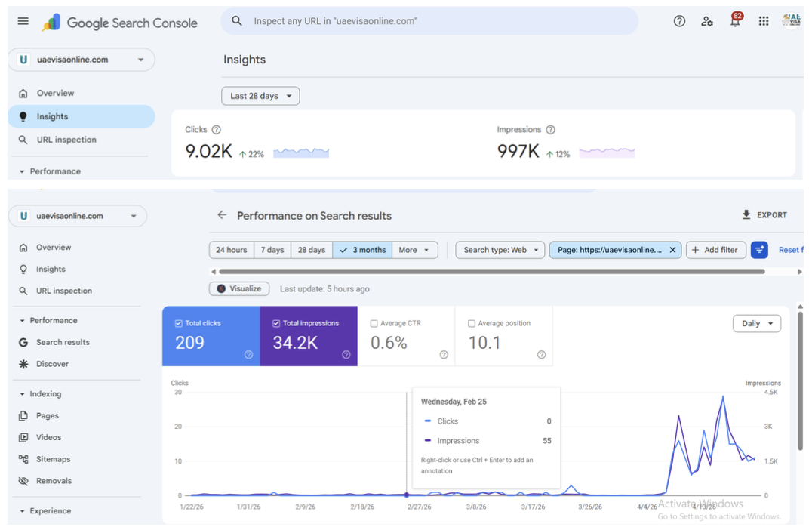Collapse the Indexing section

[x=22, y=394]
